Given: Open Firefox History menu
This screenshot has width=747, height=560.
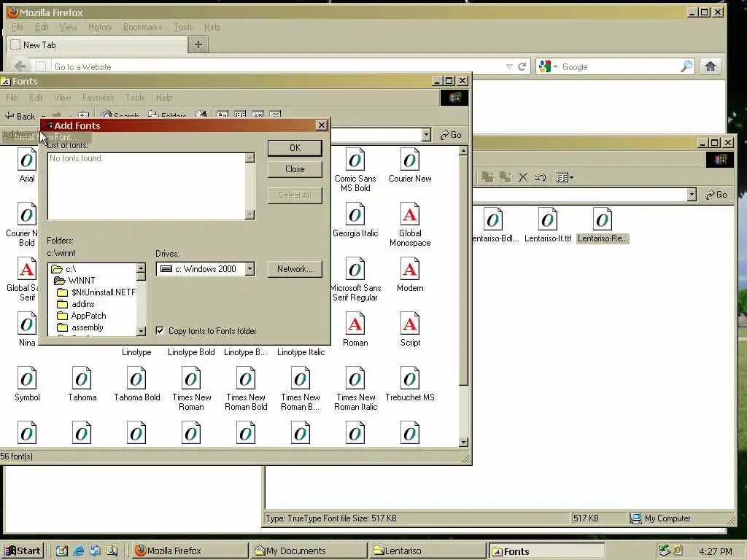Looking at the screenshot, I should click(x=100, y=27).
